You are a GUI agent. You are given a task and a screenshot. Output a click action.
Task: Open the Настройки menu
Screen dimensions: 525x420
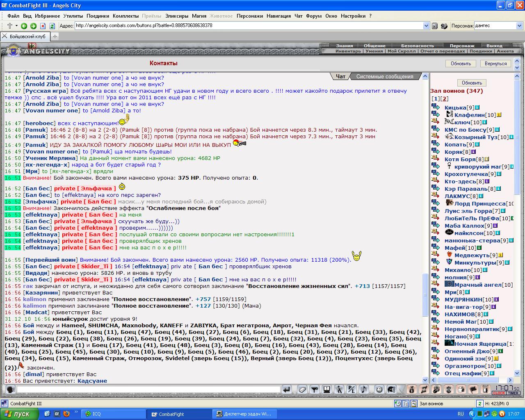[353, 16]
